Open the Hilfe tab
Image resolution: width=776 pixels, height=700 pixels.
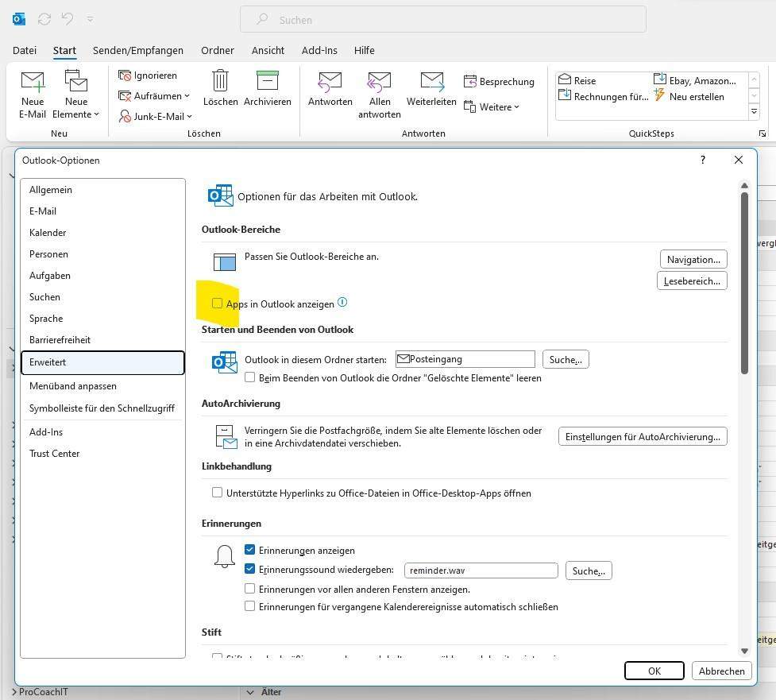tap(365, 51)
